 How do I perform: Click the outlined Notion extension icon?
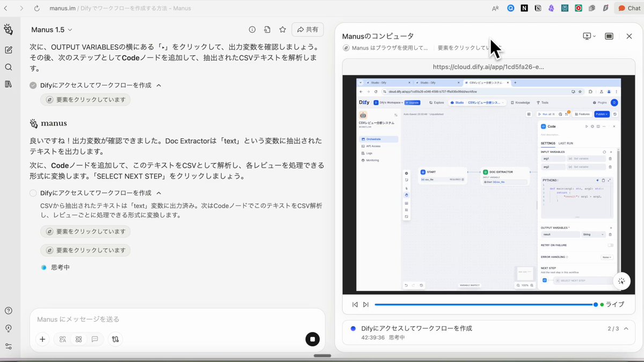538,9
